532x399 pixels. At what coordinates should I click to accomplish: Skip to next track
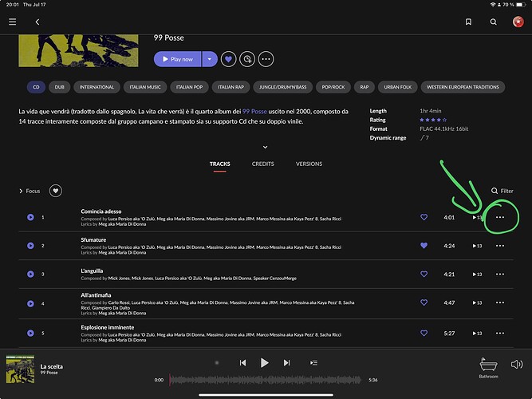coord(286,362)
